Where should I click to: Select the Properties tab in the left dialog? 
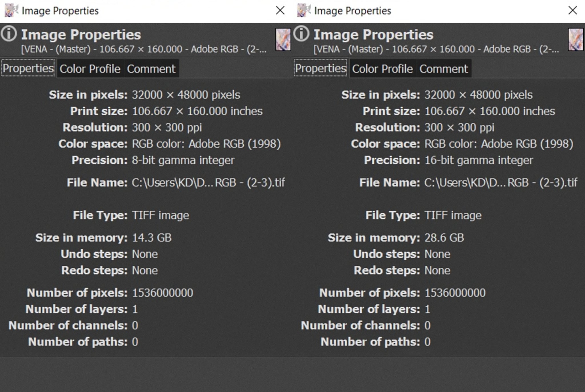28,68
